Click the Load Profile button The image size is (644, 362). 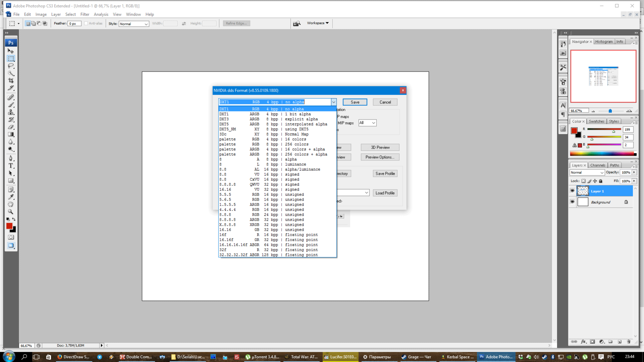click(x=385, y=193)
